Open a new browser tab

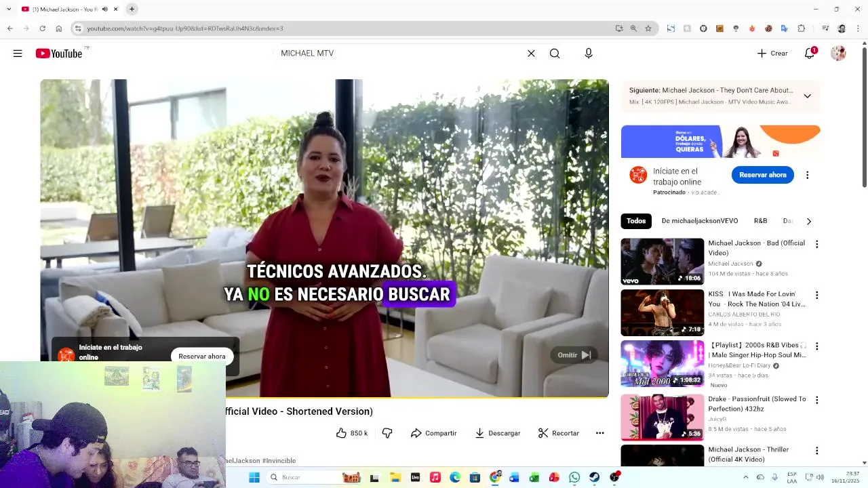click(x=132, y=9)
